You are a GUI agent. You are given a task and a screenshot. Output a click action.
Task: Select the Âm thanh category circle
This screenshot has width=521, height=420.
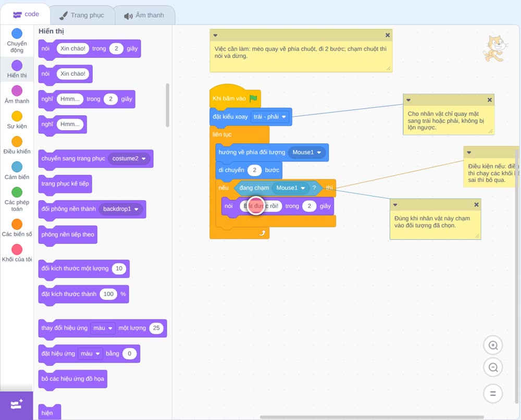[x=17, y=91]
